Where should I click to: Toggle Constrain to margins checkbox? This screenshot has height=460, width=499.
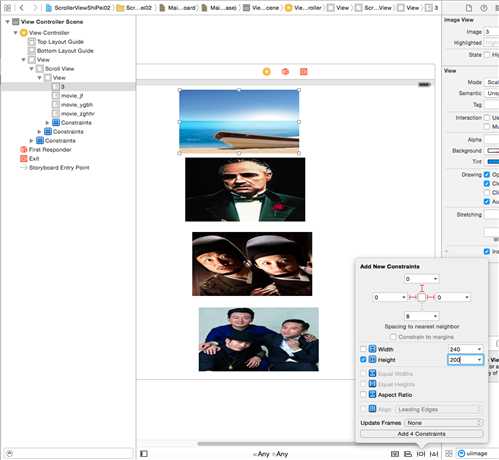click(393, 337)
